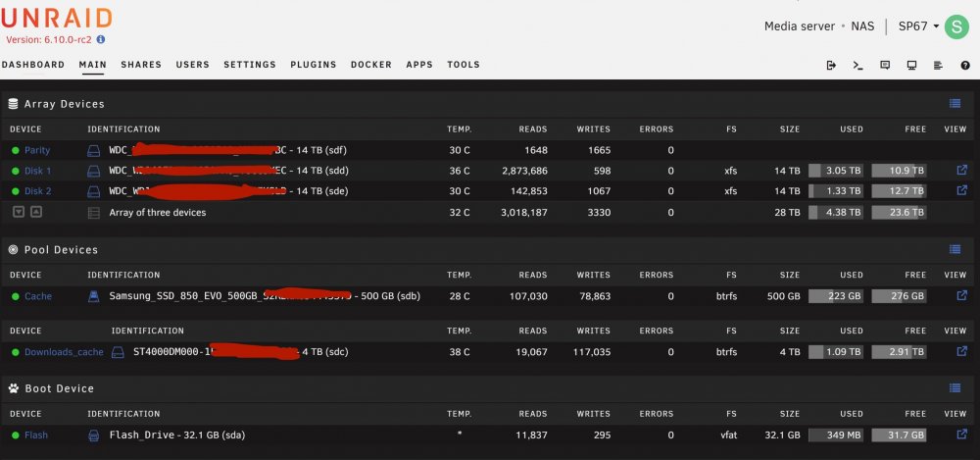Open the Disk 1 device link
Screen dimensions: 980x460
tap(38, 171)
